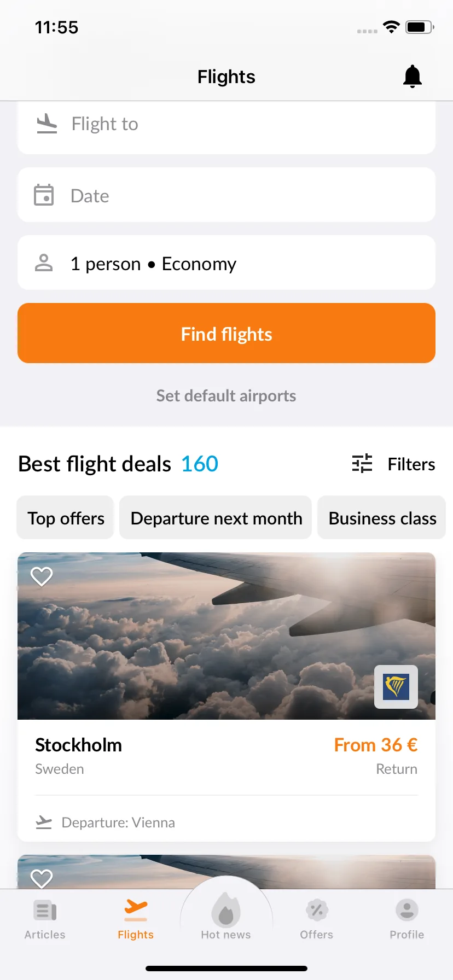Open the Date picker field
This screenshot has height=980, width=453.
[x=226, y=195]
